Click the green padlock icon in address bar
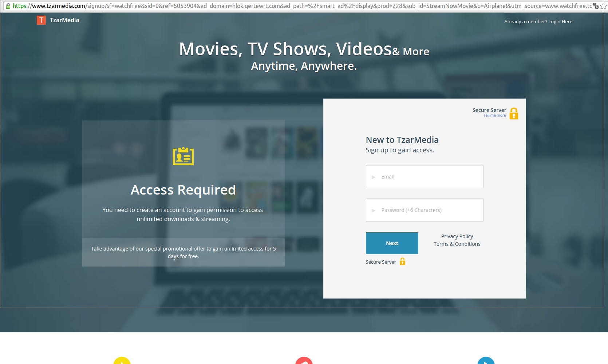 [x=8, y=6]
